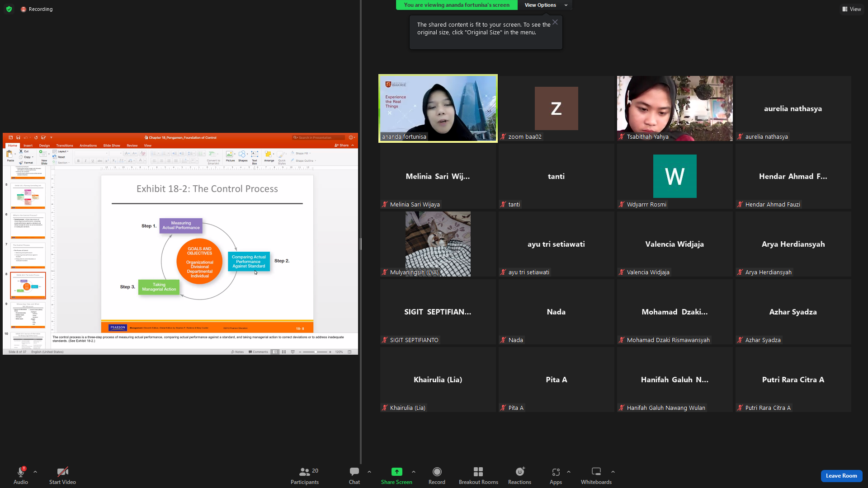Open the Shape Fill dropdown
868x488 pixels.
[x=301, y=153]
